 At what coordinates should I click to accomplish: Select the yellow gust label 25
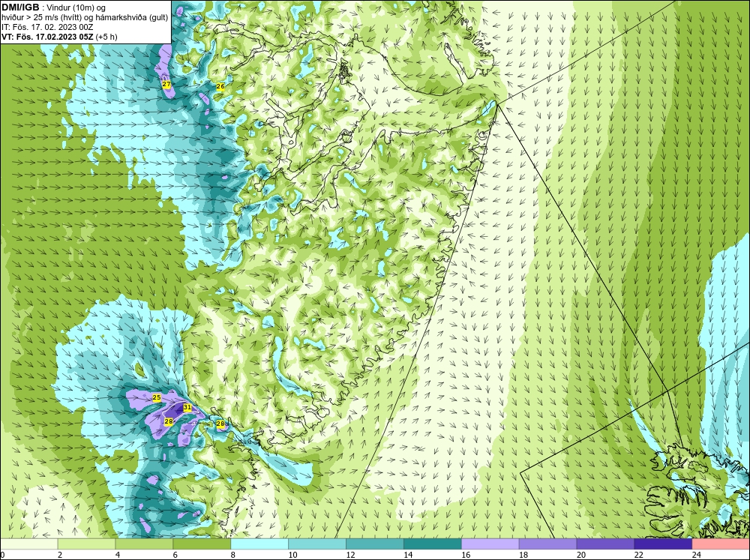157,397
